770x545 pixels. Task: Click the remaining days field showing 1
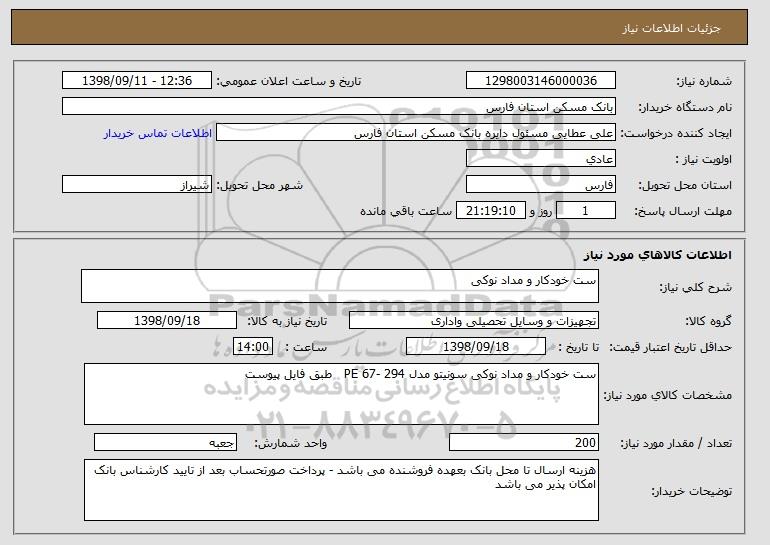coord(585,211)
